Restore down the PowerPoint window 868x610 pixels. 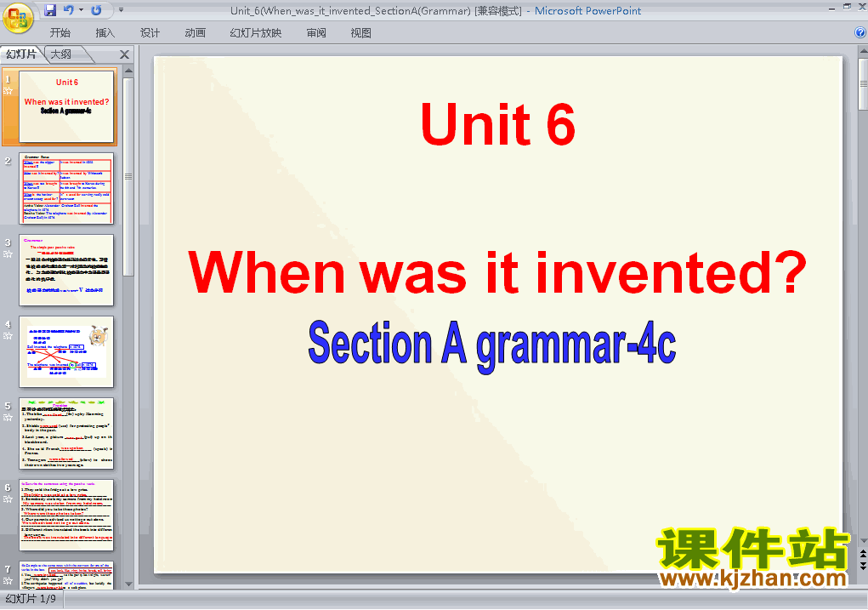(x=847, y=7)
